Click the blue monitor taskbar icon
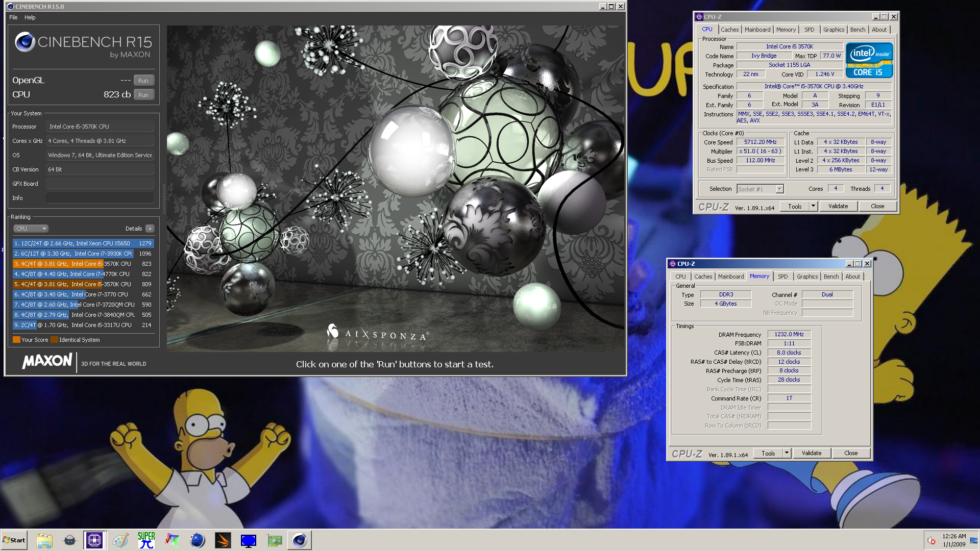The width and height of the screenshot is (980, 551). point(249,540)
